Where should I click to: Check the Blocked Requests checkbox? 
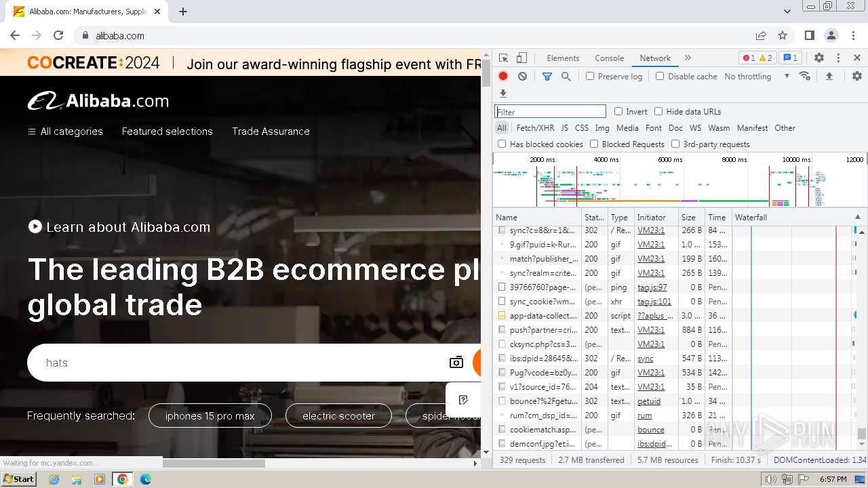click(594, 144)
